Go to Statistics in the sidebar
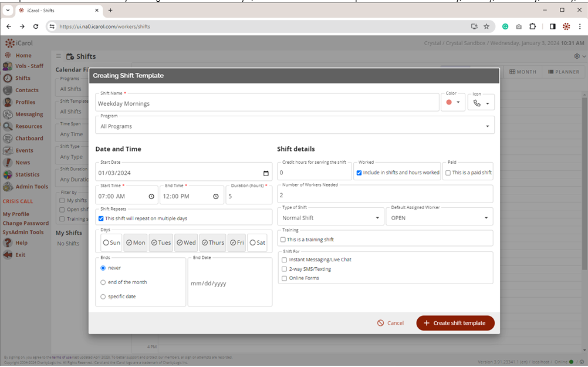 pos(27,174)
